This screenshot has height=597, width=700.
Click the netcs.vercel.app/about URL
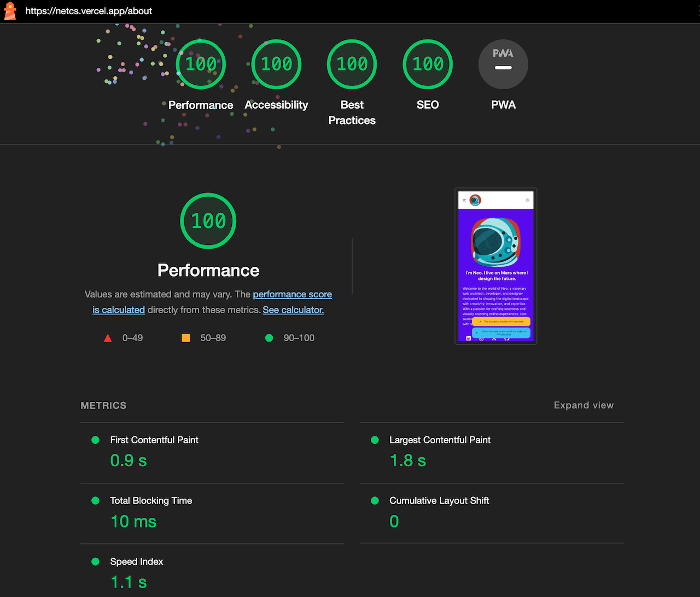[x=89, y=11]
